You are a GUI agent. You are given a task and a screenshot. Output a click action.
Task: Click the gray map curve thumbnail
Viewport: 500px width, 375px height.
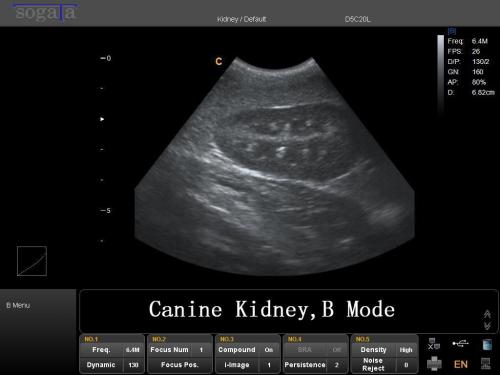coord(32,261)
